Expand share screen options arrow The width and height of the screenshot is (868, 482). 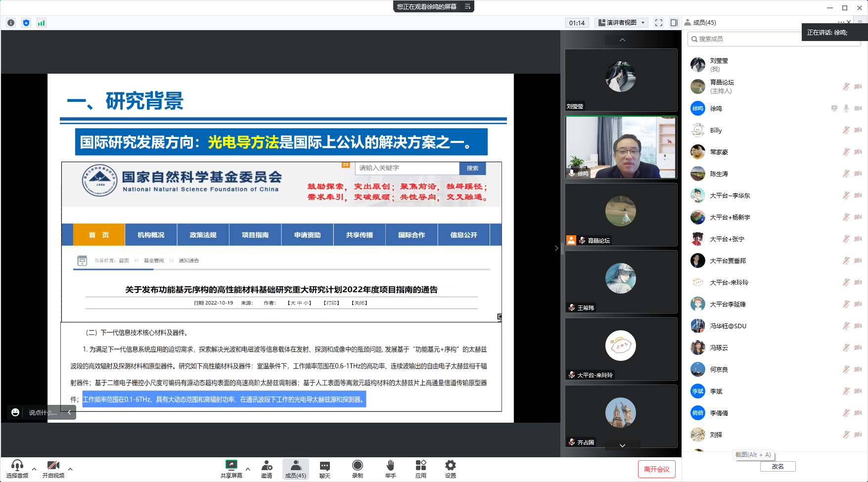point(248,469)
